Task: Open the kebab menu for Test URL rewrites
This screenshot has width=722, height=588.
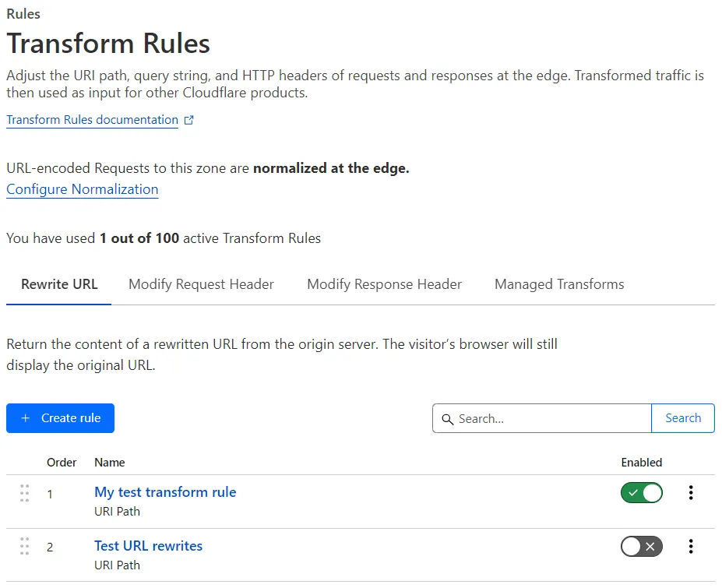Action: [x=690, y=546]
